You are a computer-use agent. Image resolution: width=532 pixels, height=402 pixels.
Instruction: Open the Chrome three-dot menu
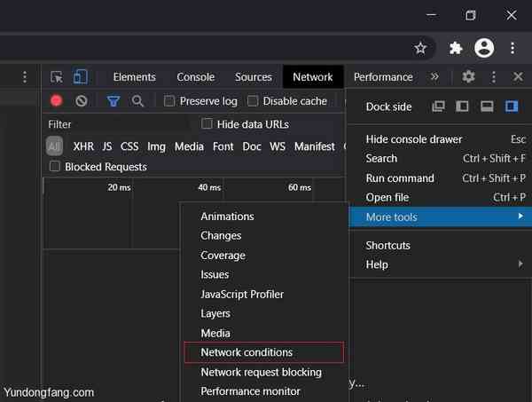512,48
